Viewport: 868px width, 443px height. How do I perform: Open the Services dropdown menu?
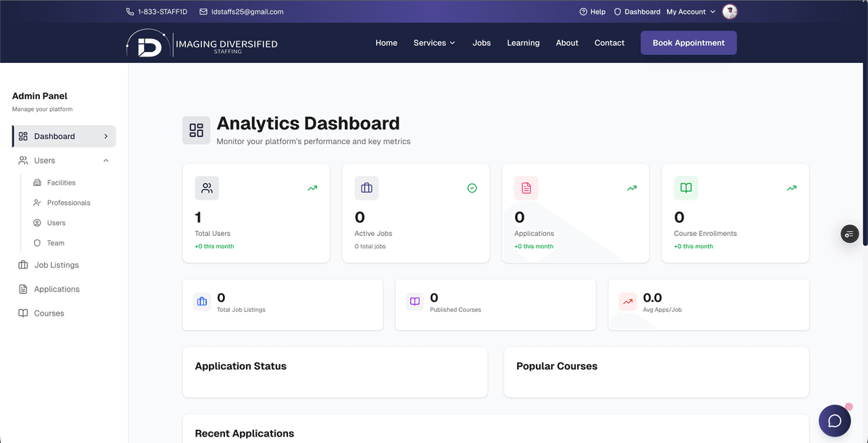click(434, 43)
